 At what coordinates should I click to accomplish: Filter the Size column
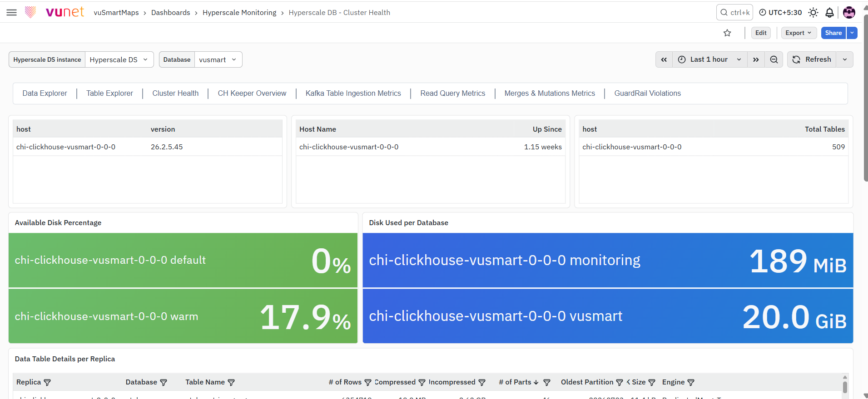[x=652, y=382]
